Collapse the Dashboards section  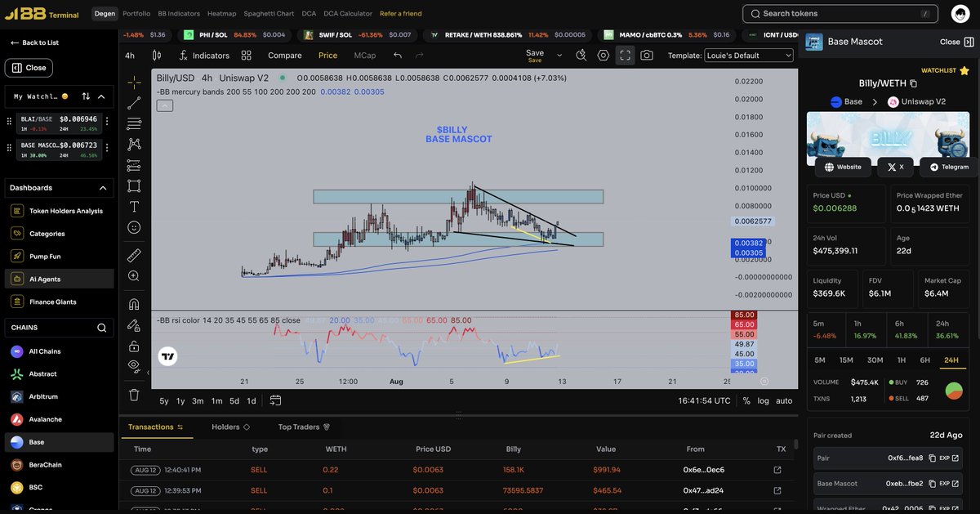102,187
